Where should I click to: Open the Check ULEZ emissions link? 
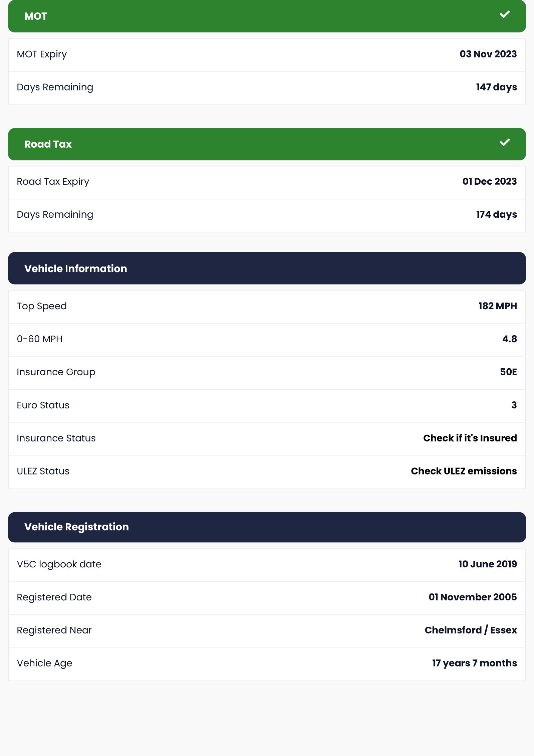pyautogui.click(x=464, y=471)
